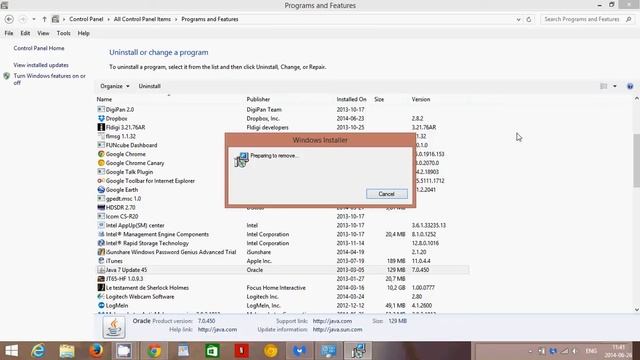Open the File menu
This screenshot has width=640, height=360.
(x=9, y=33)
